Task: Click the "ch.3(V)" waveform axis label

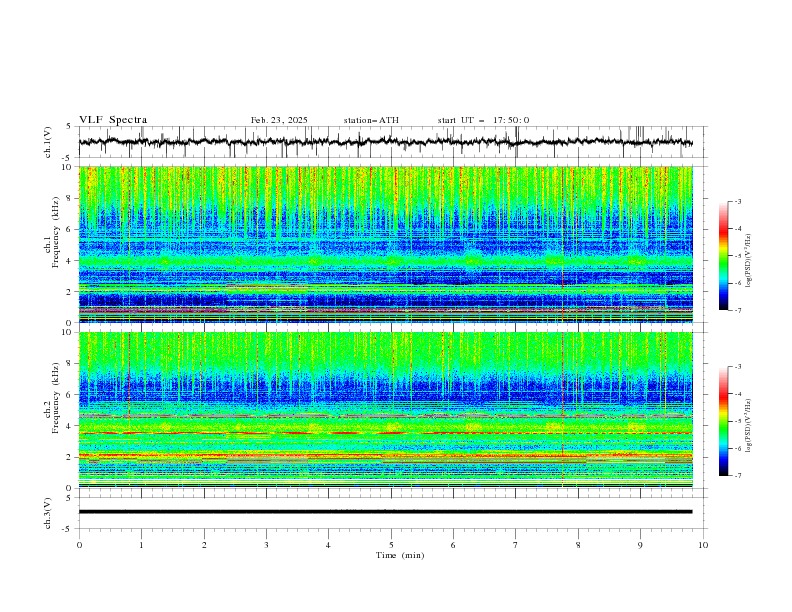Action: 48,513
